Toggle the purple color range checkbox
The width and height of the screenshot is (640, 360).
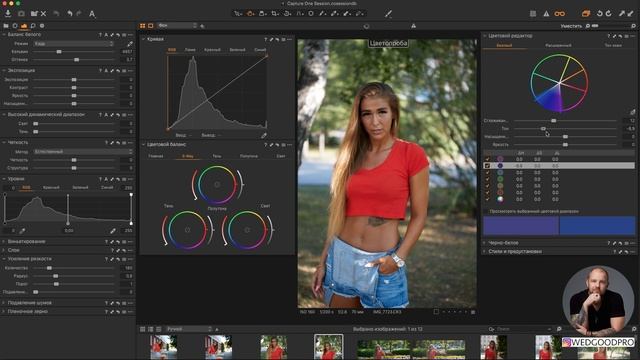tap(487, 159)
